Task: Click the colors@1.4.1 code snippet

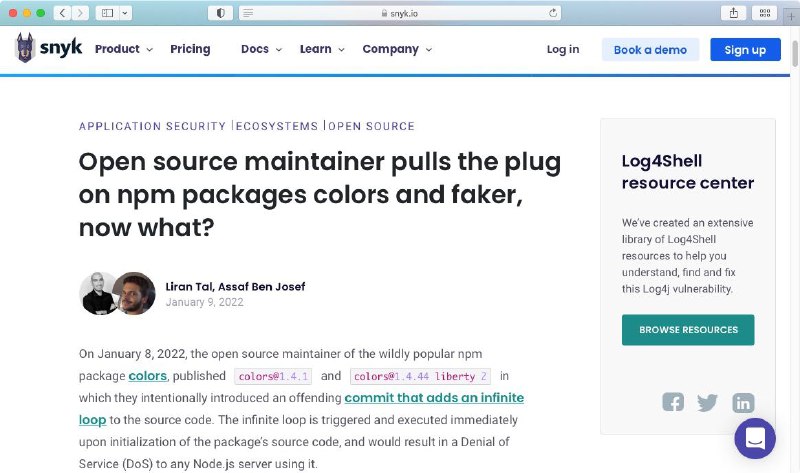Action: (273, 377)
